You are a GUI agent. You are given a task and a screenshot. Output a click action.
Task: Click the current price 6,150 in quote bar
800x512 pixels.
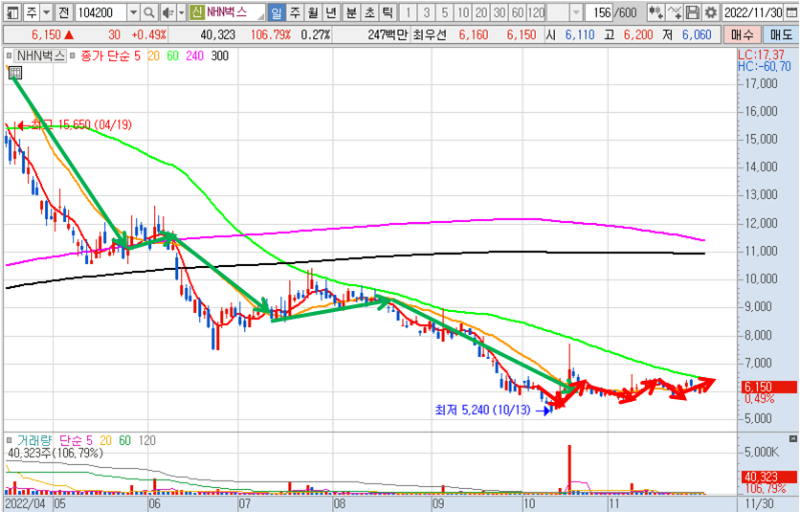(x=46, y=35)
